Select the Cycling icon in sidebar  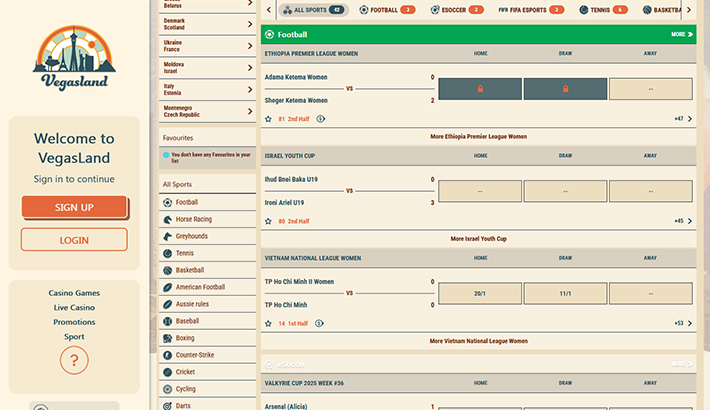coord(167,389)
